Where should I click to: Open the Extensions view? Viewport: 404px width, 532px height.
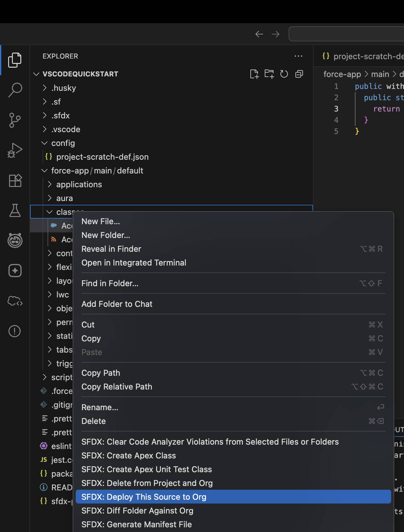15,180
